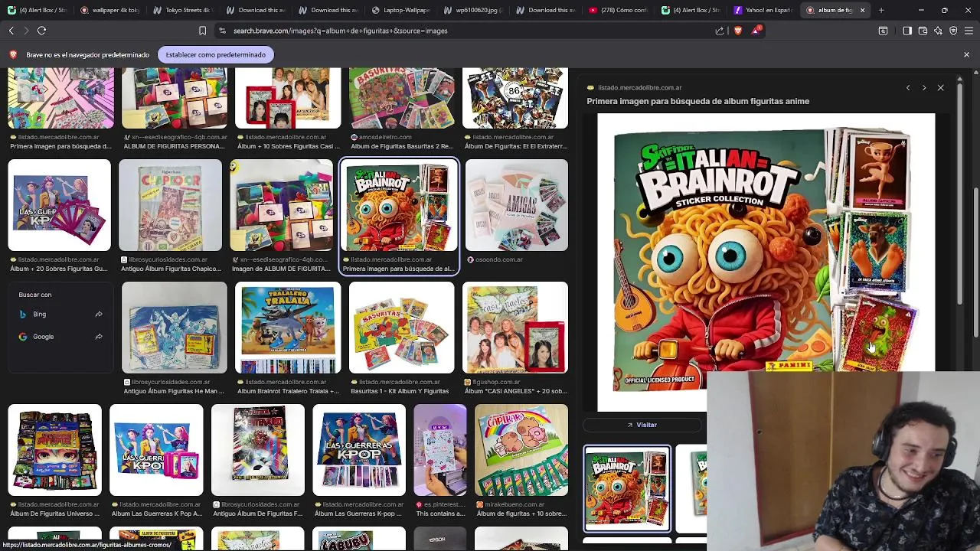Screen dimensions: 980x551
Task: Click listado.mercadolibre.com.ar source in preview header
Action: click(x=639, y=88)
